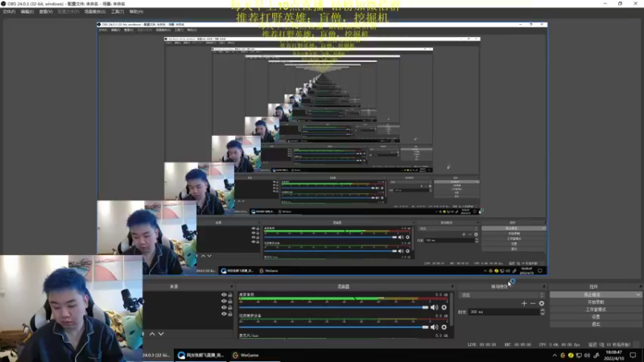Open the volume icon in system tray
644x362 pixels.
(x=588, y=356)
